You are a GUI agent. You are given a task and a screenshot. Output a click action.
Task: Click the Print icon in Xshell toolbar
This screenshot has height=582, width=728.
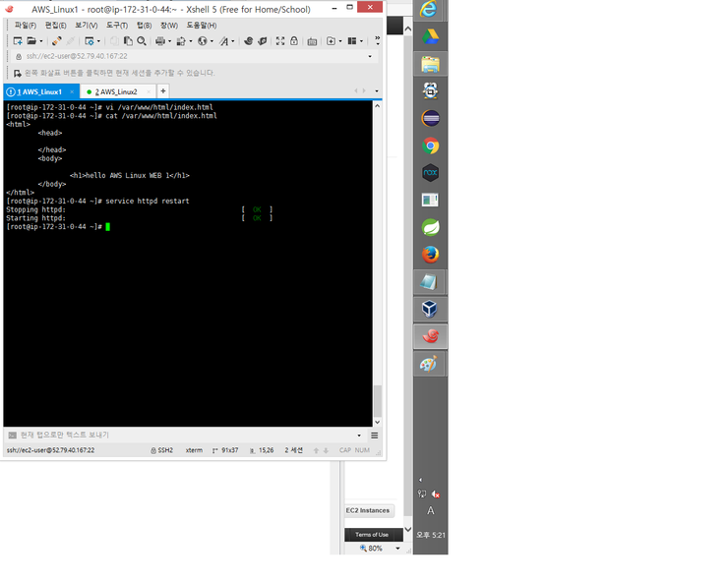[161, 41]
